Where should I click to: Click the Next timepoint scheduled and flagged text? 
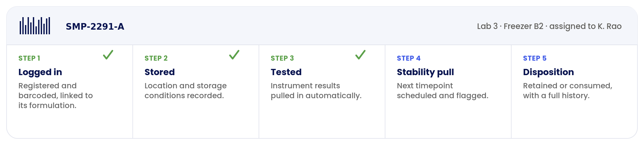click(443, 91)
